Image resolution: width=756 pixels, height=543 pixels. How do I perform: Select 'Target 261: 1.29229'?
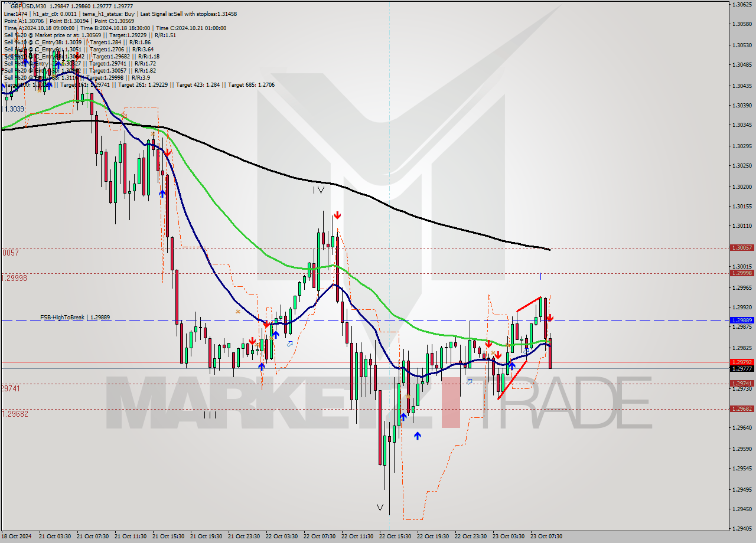point(143,85)
